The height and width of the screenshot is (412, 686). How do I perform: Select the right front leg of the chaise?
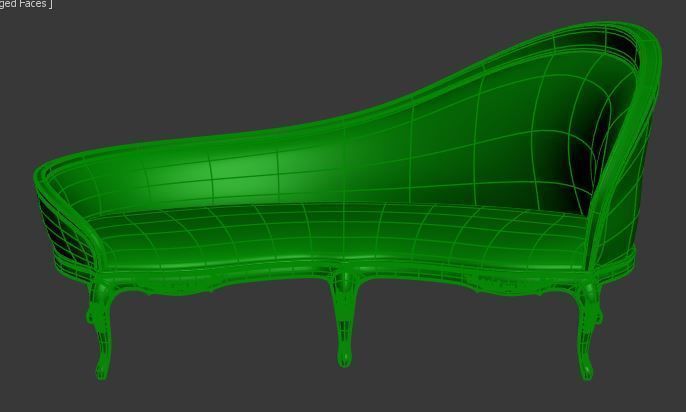(x=588, y=331)
